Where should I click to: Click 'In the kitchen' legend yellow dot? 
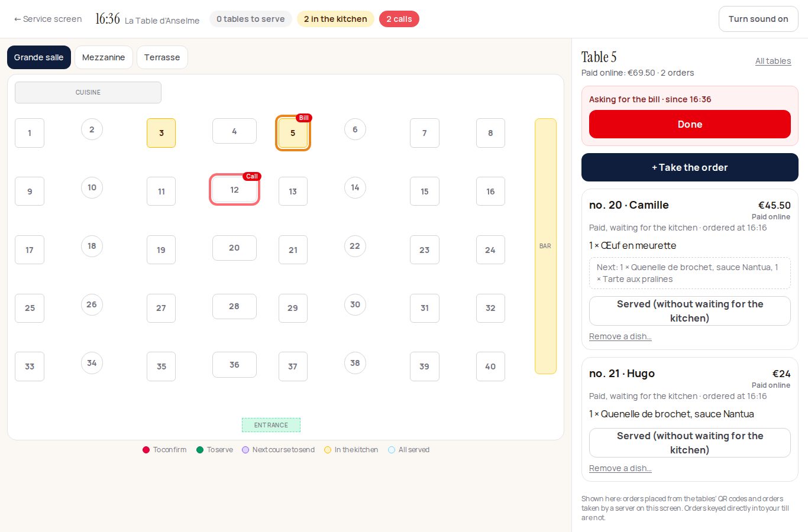(328, 450)
